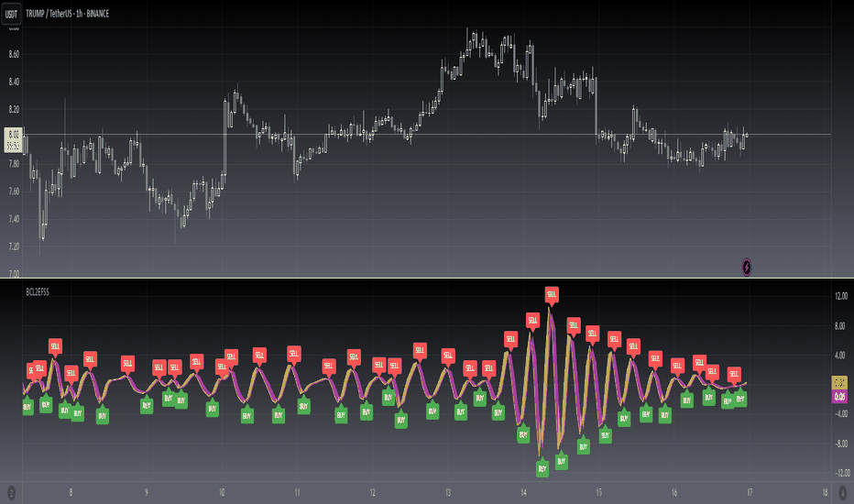Viewport: 854px width, 504px height.
Task: Select the current price label on the chart's left edge
Action: coord(13,139)
